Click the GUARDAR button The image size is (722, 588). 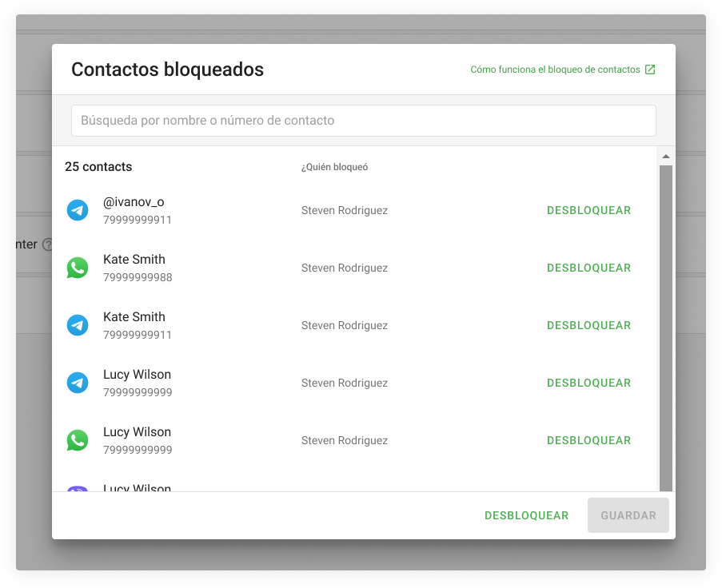(628, 516)
